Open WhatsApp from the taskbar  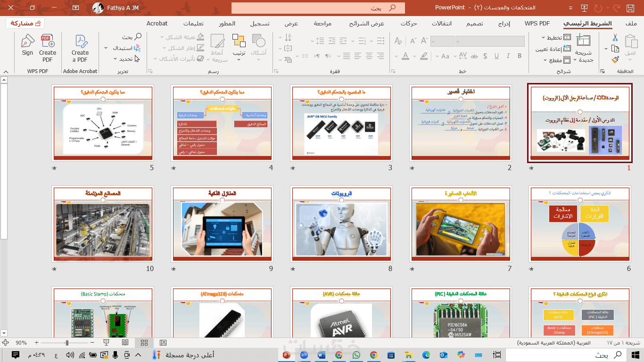(356, 355)
